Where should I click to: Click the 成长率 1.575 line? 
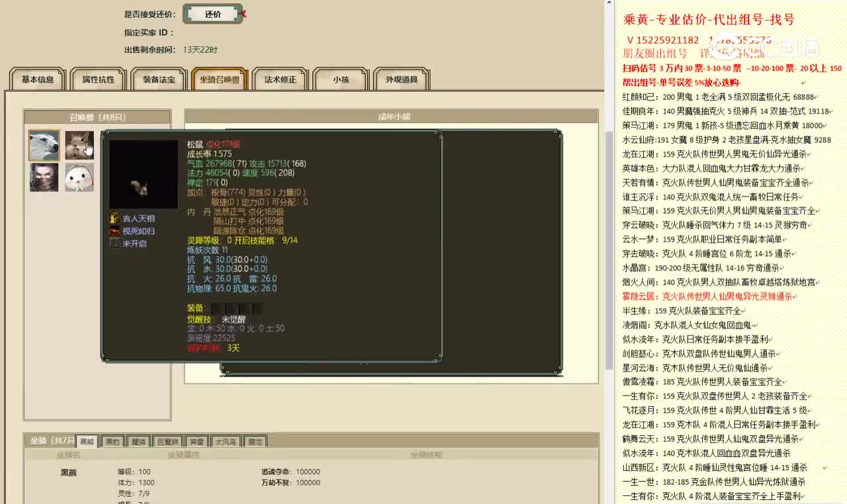pyautogui.click(x=209, y=153)
